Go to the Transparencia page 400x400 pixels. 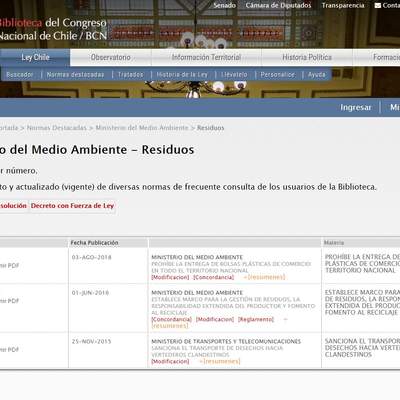coord(343,5)
